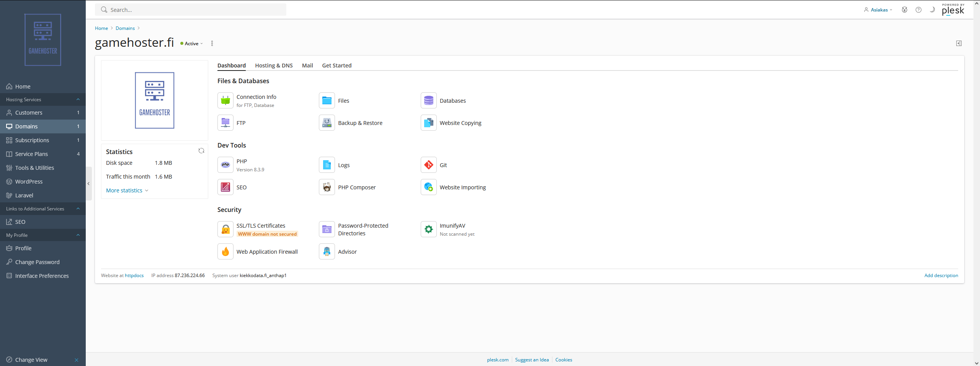
Task: Click into the Search field
Action: 191,10
